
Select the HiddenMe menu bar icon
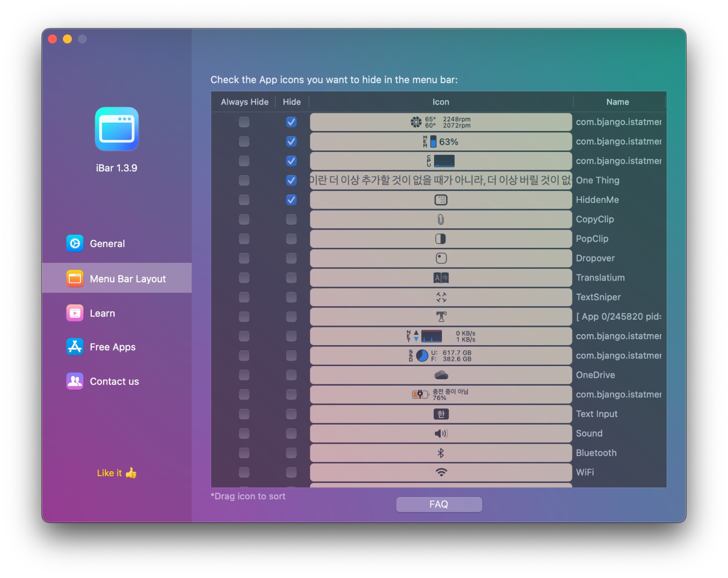point(441,200)
